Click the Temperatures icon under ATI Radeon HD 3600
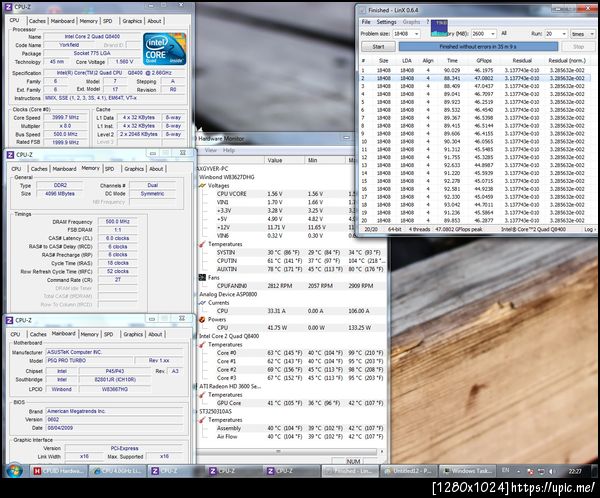This screenshot has width=600, height=498. point(202,395)
